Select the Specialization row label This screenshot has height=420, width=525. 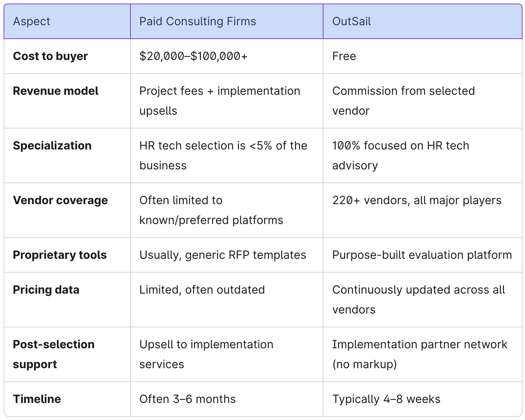point(52,146)
